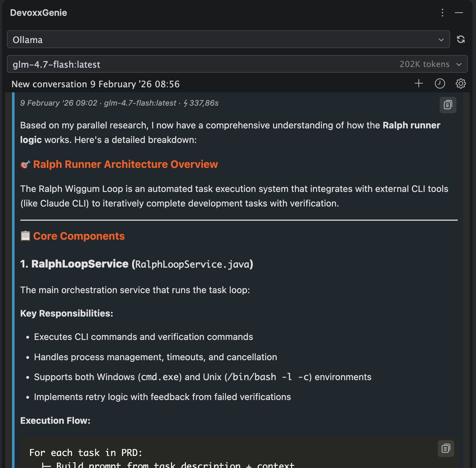Open the vertical three-dot options menu
Screen dimensions: 476x468
click(x=442, y=13)
